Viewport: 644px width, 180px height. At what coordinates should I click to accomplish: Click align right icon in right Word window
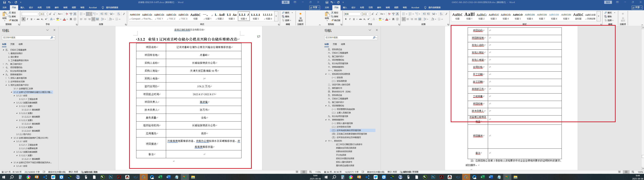click(x=412, y=19)
